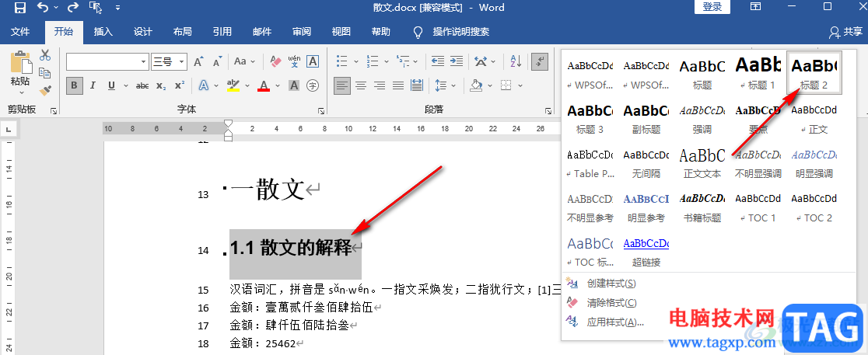Image resolution: width=868 pixels, height=355 pixels.
Task: Click the 操作说明搜索 search box
Action: (x=460, y=32)
